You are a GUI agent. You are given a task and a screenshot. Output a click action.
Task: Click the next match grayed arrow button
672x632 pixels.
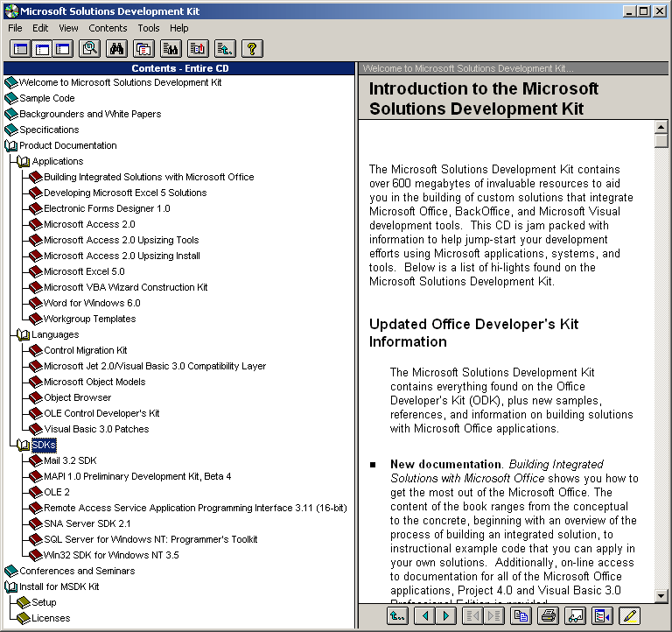pos(493,616)
